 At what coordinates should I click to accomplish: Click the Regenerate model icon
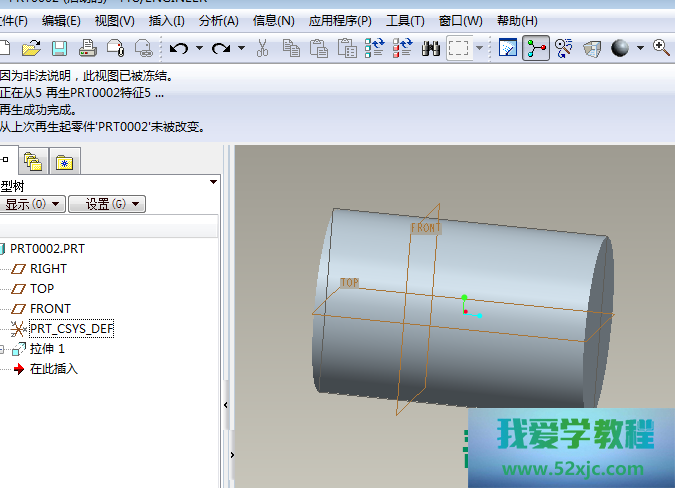coord(375,47)
